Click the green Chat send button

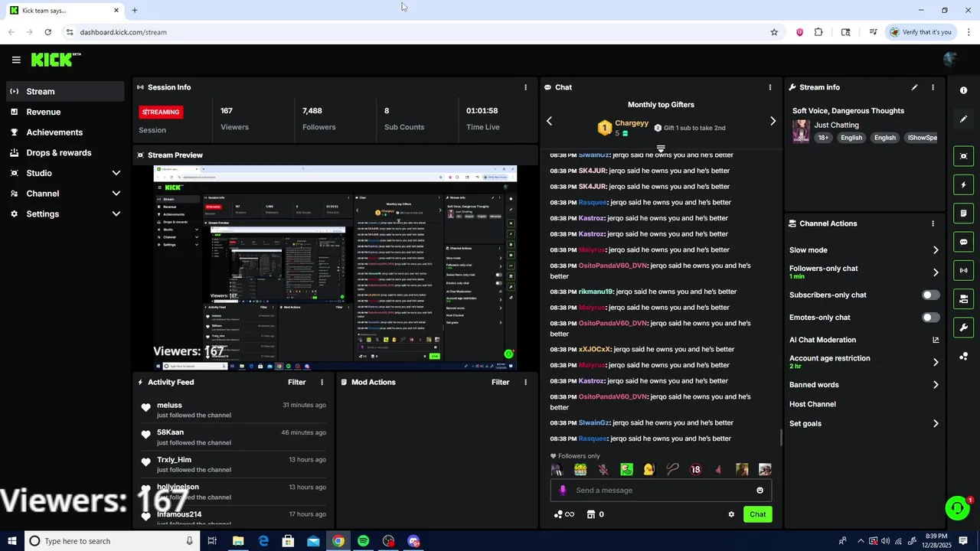point(757,514)
